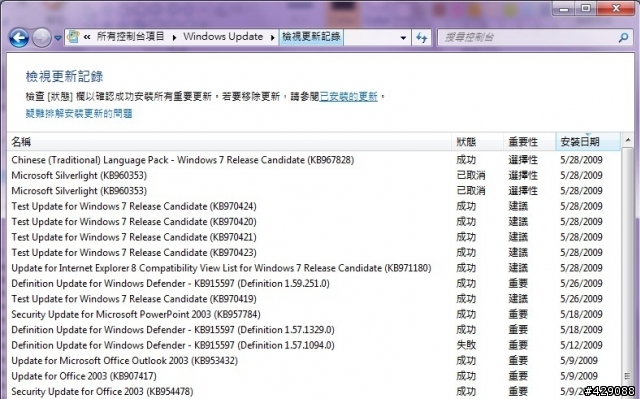
Task: Sort by the 狀態 column header
Action: click(x=478, y=142)
